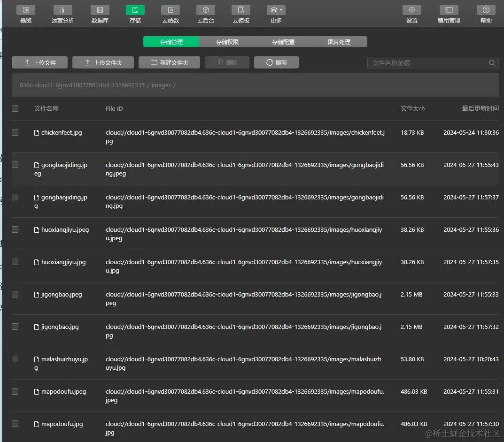
Task: Click timestamp 2024-05-27 10:20:43
Action: click(x=471, y=359)
